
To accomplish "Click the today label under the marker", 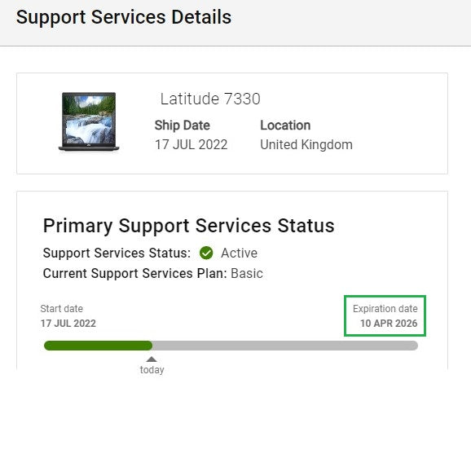I will click(152, 370).
